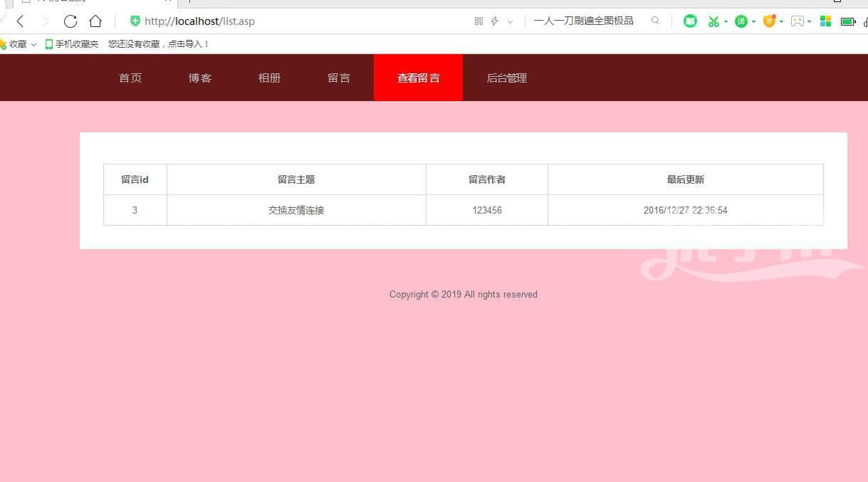Screen dimensions: 868x482
Task: Go to the browser home page icon
Action: (95, 21)
